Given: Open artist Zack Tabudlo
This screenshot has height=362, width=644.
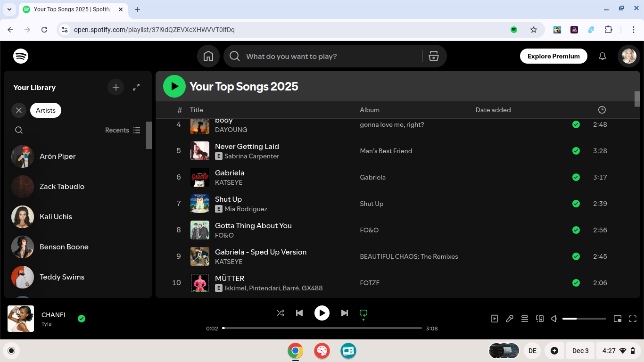Looking at the screenshot, I should tap(78, 187).
